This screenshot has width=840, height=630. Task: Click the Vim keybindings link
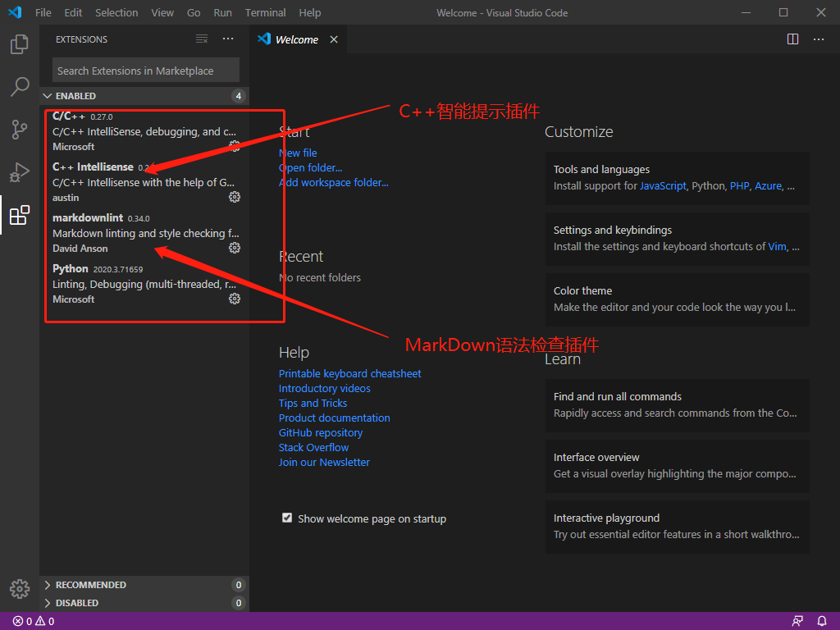pyautogui.click(x=778, y=246)
